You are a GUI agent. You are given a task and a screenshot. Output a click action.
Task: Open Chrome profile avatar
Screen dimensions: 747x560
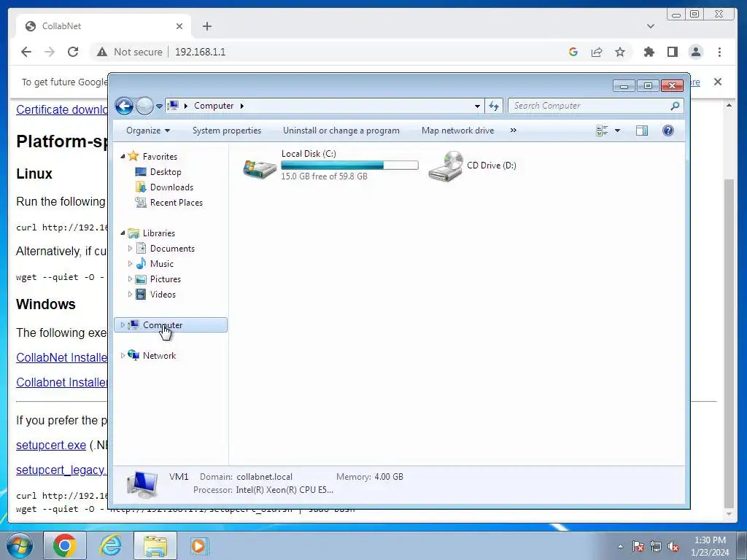pyautogui.click(x=695, y=52)
